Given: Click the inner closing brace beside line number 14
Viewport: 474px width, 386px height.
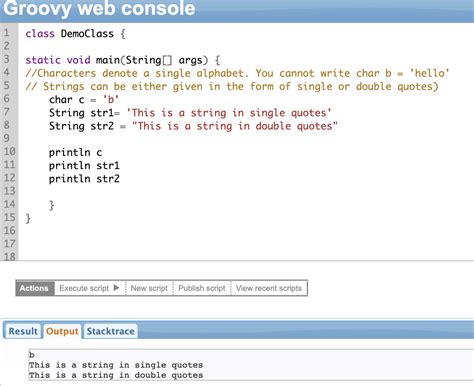Looking at the screenshot, I should (x=51, y=205).
